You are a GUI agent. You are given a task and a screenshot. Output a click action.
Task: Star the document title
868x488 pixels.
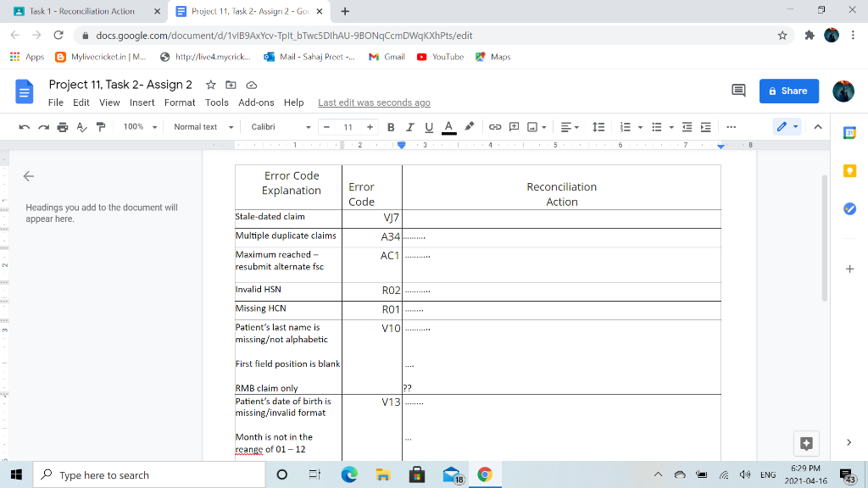tap(210, 85)
